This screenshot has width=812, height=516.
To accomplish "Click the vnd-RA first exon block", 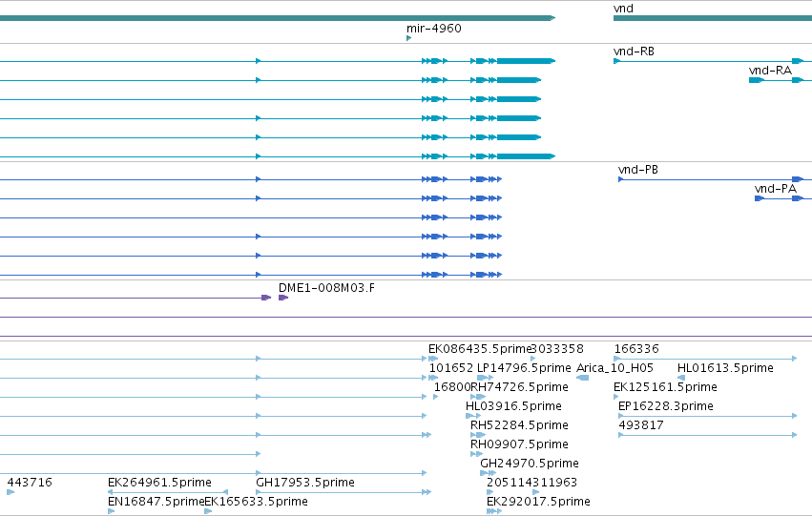I will [756, 80].
